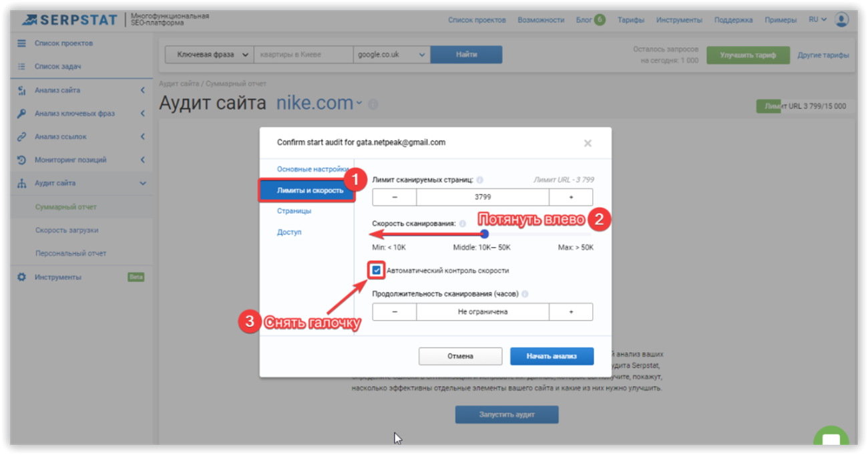This screenshot has width=868, height=455.
Task: Open the Другие тарифы link
Action: 823,55
